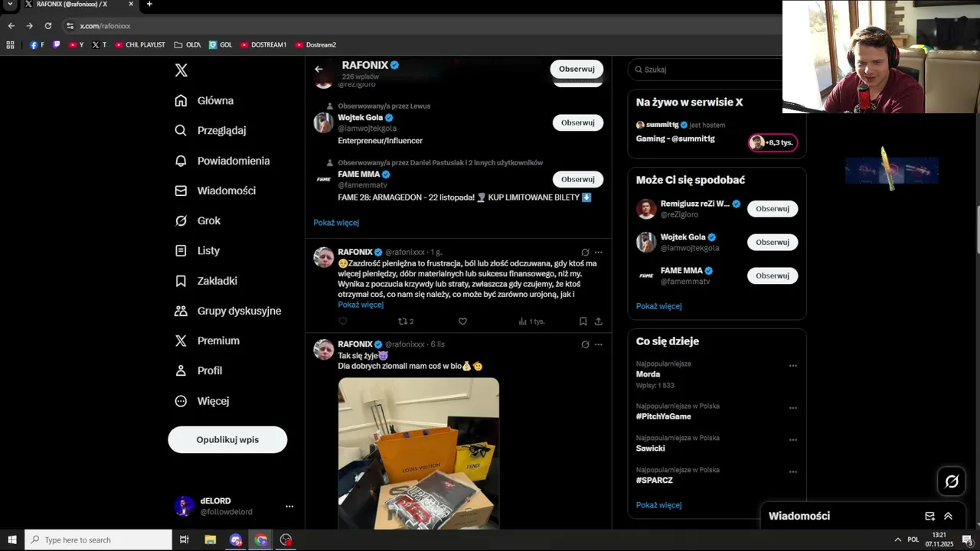
Task: Repost the envy post showing 2
Action: click(x=406, y=321)
